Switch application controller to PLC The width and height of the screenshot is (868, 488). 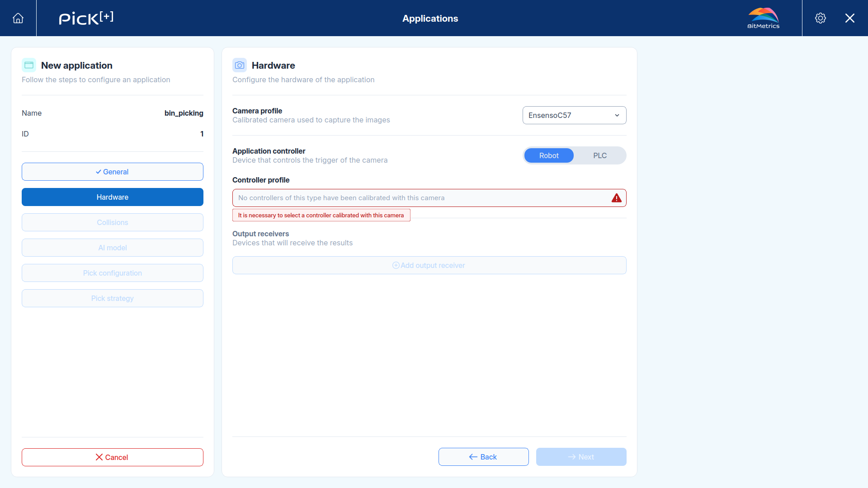click(600, 155)
